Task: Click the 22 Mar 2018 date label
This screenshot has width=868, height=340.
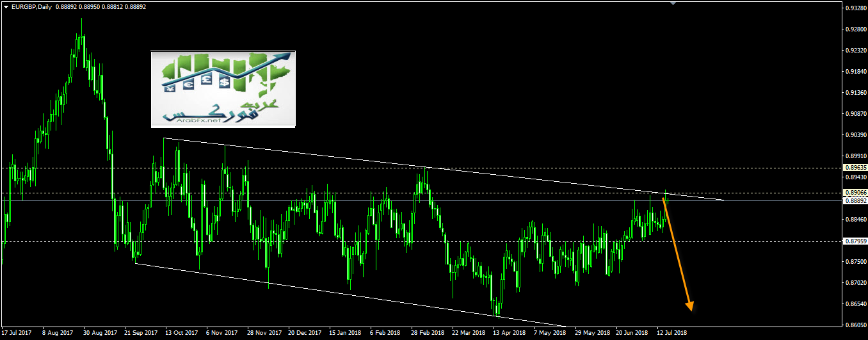Action: click(468, 333)
